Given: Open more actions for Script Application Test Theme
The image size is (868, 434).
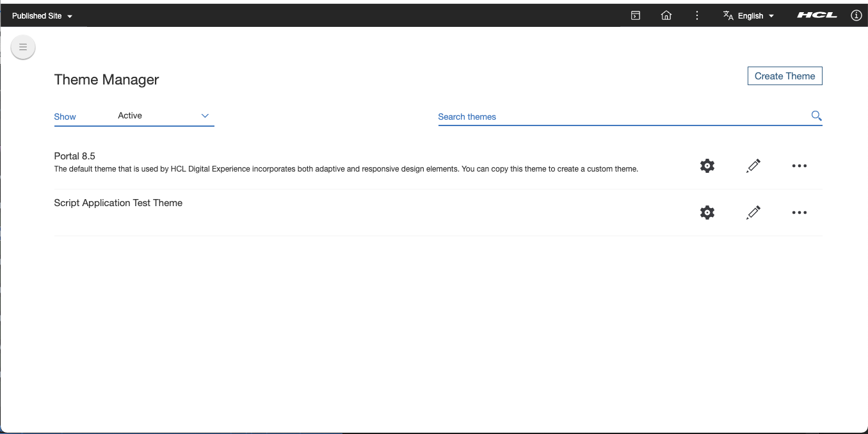Looking at the screenshot, I should 799,212.
